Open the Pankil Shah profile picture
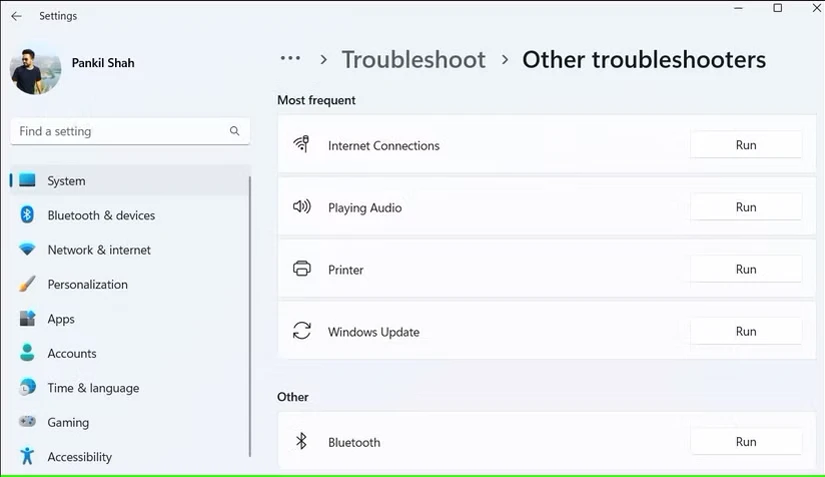 (x=35, y=71)
